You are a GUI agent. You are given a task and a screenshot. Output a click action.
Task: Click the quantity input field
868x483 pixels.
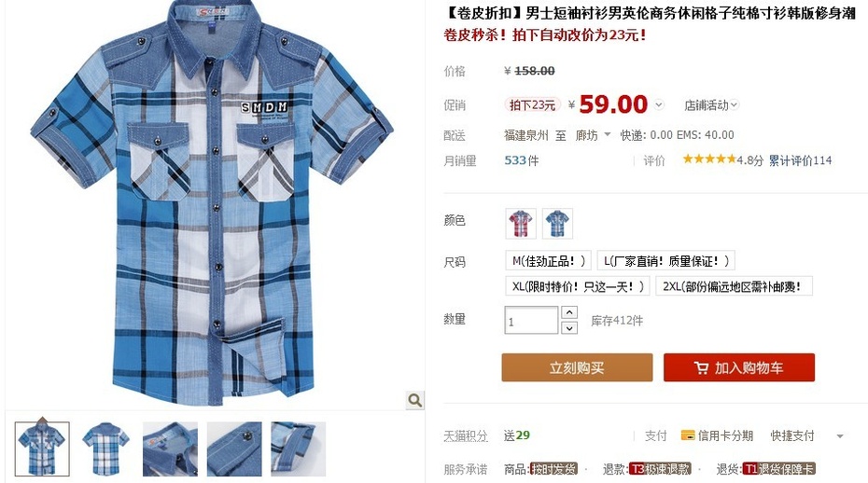(531, 321)
